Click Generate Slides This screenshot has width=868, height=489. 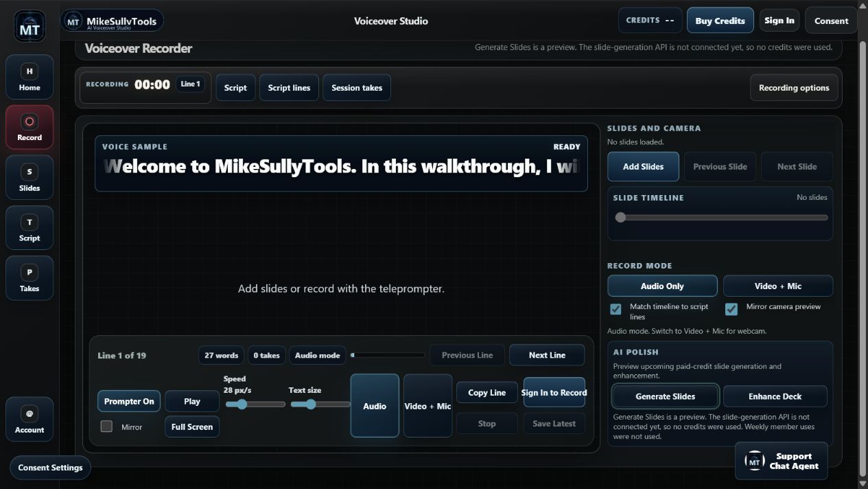click(x=665, y=396)
